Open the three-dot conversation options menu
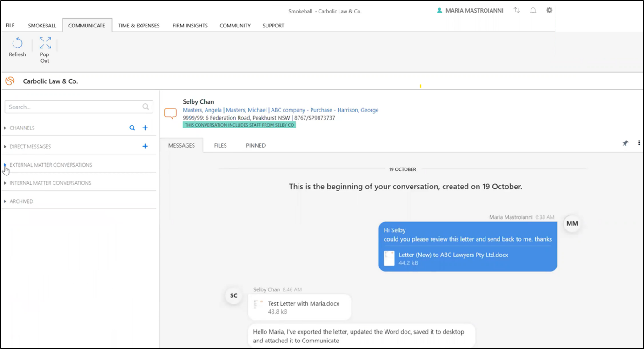 click(639, 143)
